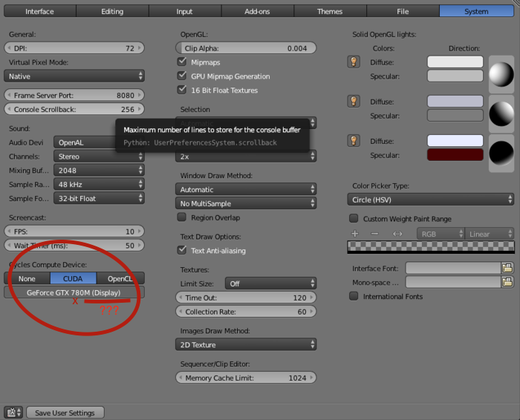Open Virtual Pixel Mode Native dropdown
The width and height of the screenshot is (520, 420).
click(x=74, y=76)
